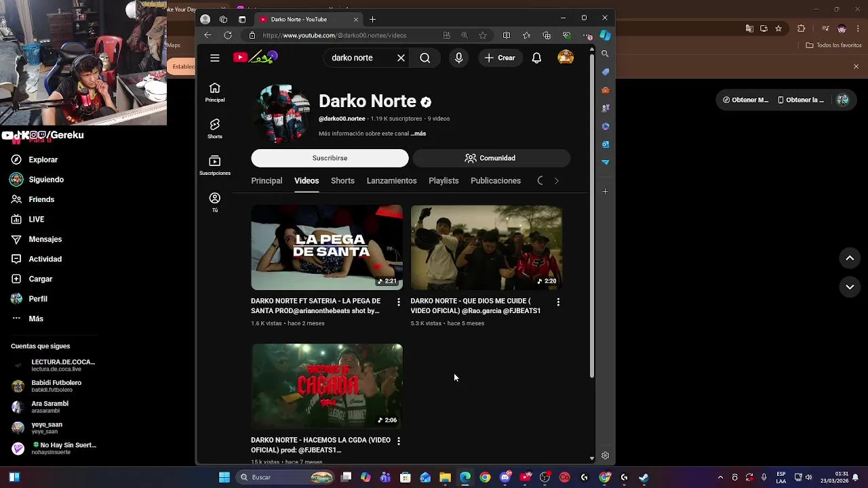Open Edge profile icon
The image size is (868, 488).
coord(205,19)
